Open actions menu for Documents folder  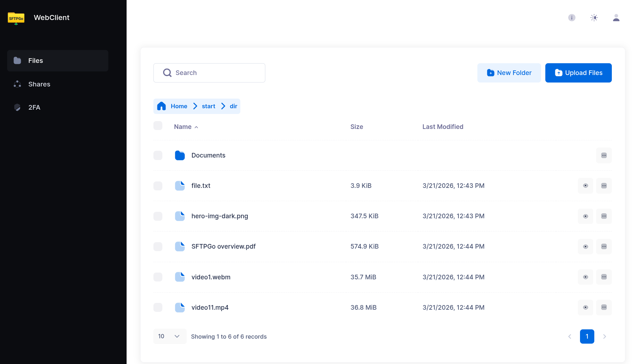point(604,155)
